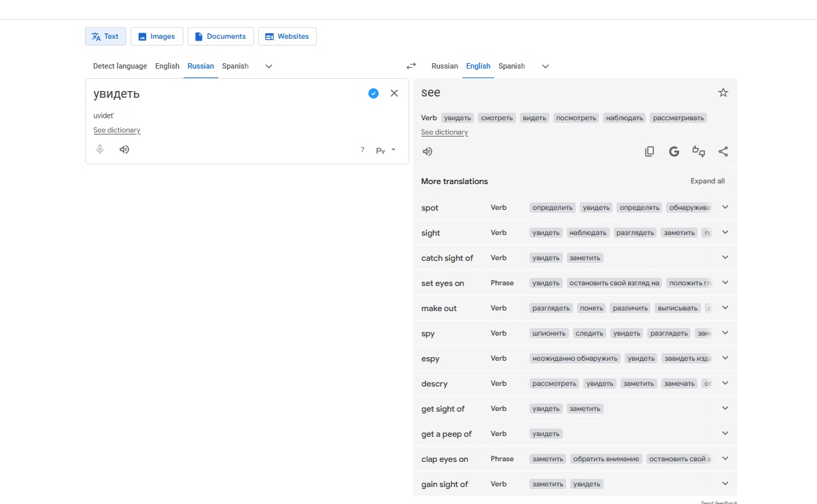Viewport: 817px width, 504px height.
Task: Switch to the Text translation tab
Action: pyautogui.click(x=105, y=36)
